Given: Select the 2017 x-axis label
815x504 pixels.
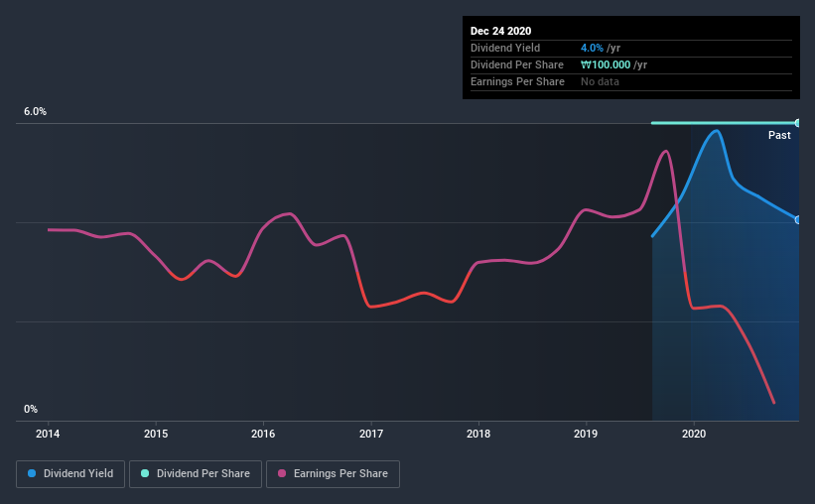Looking at the screenshot, I should tap(371, 434).
